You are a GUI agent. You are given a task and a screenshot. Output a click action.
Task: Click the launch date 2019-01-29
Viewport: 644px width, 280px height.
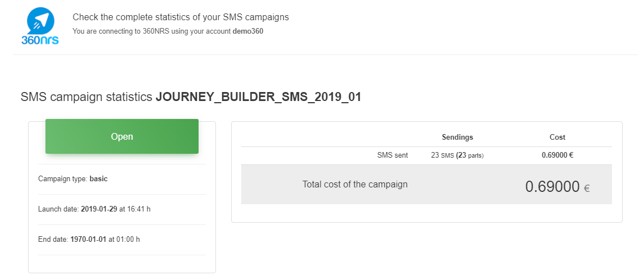(99, 209)
